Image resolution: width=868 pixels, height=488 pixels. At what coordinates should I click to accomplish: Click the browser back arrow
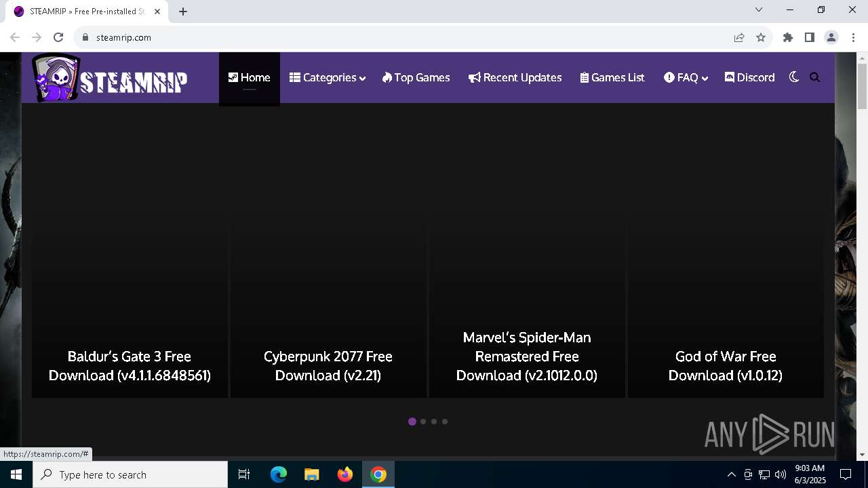pyautogui.click(x=15, y=37)
